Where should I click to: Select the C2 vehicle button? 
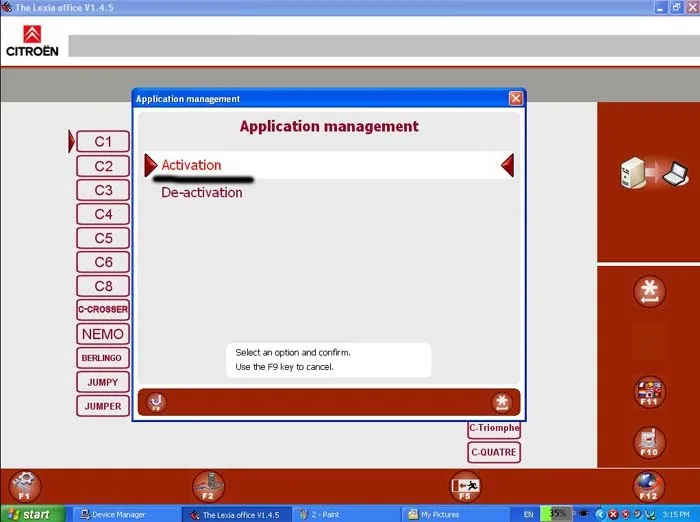[103, 166]
